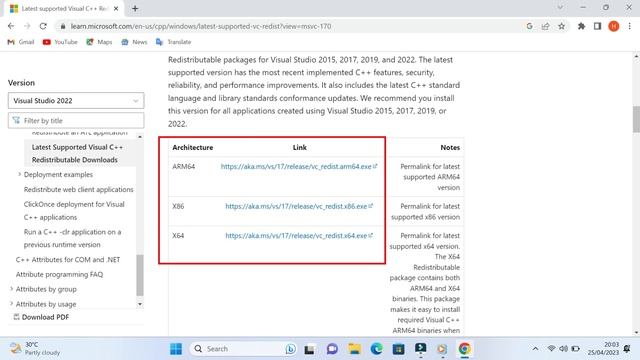Image resolution: width=640 pixels, height=360 pixels.
Task: Open C++ Attributes for COM and .NET
Action: [68, 260]
